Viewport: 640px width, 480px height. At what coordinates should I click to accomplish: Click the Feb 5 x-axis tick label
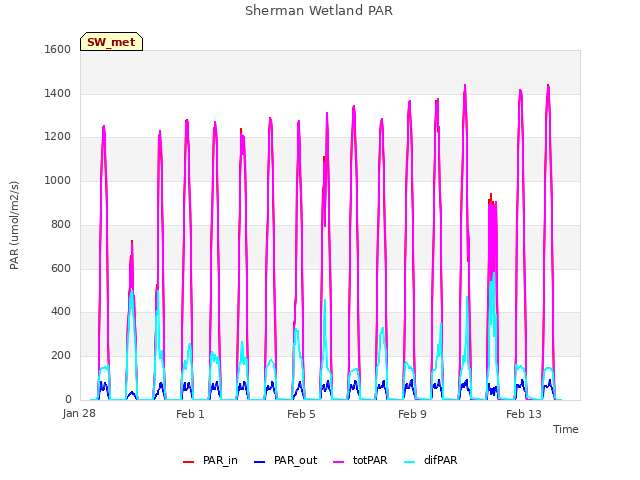301,414
